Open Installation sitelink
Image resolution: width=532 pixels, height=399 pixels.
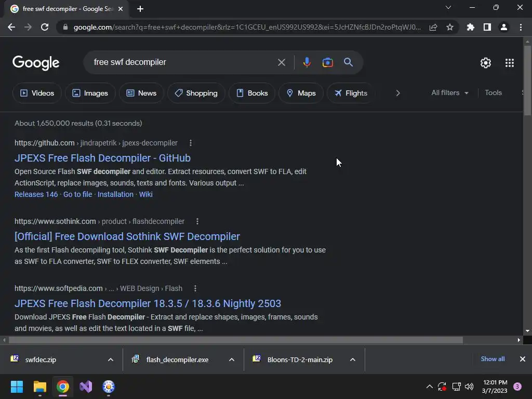115,194
